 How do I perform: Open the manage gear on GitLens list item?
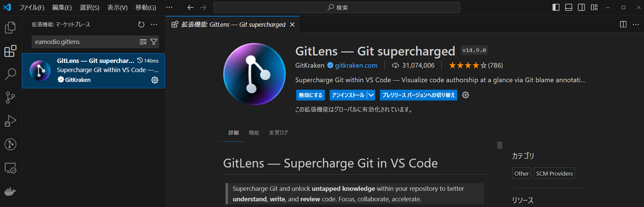tap(155, 80)
